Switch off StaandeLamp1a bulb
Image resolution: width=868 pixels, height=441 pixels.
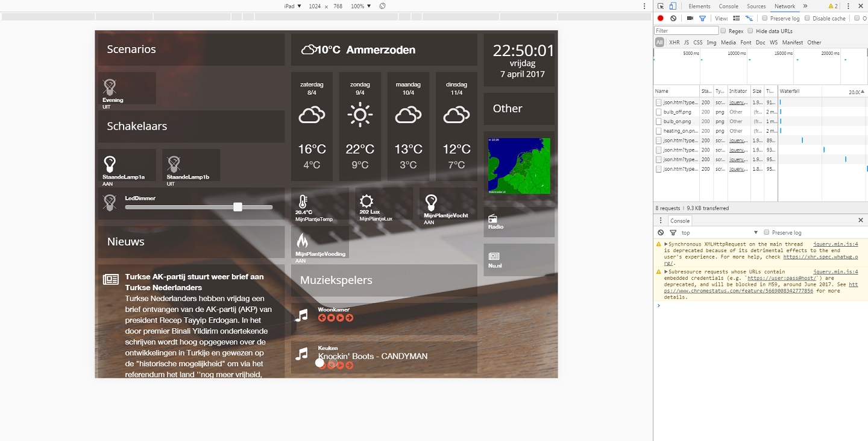(110, 163)
